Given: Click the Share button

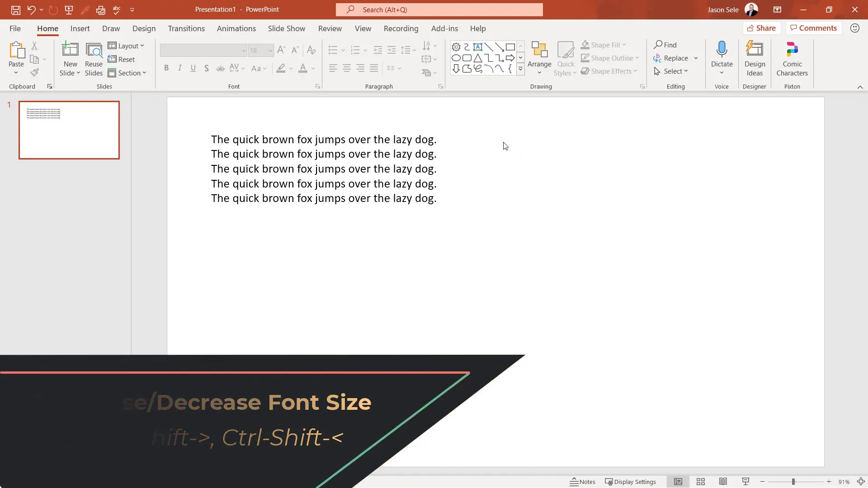Looking at the screenshot, I should click(x=761, y=28).
